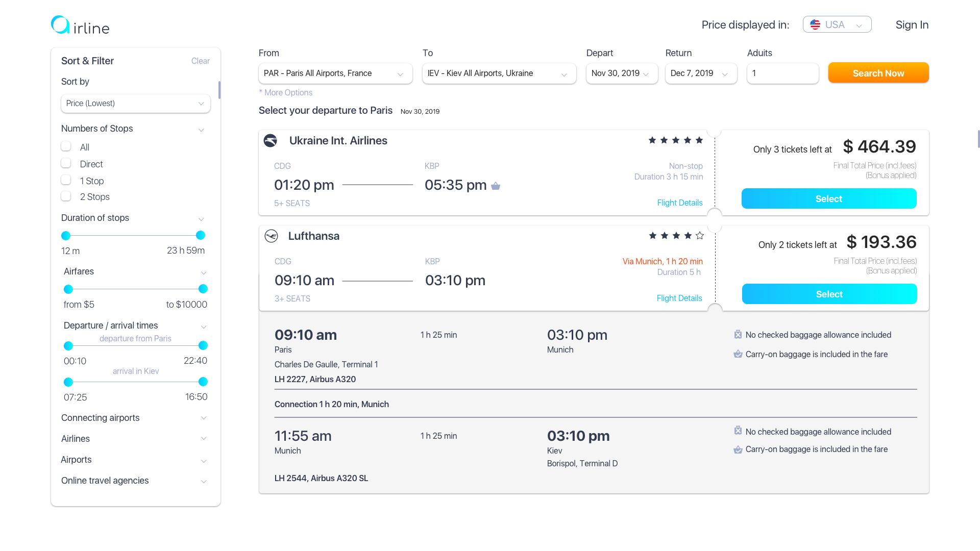Collapse Departure / arrival times section
This screenshot has width=980, height=551.
point(204,327)
